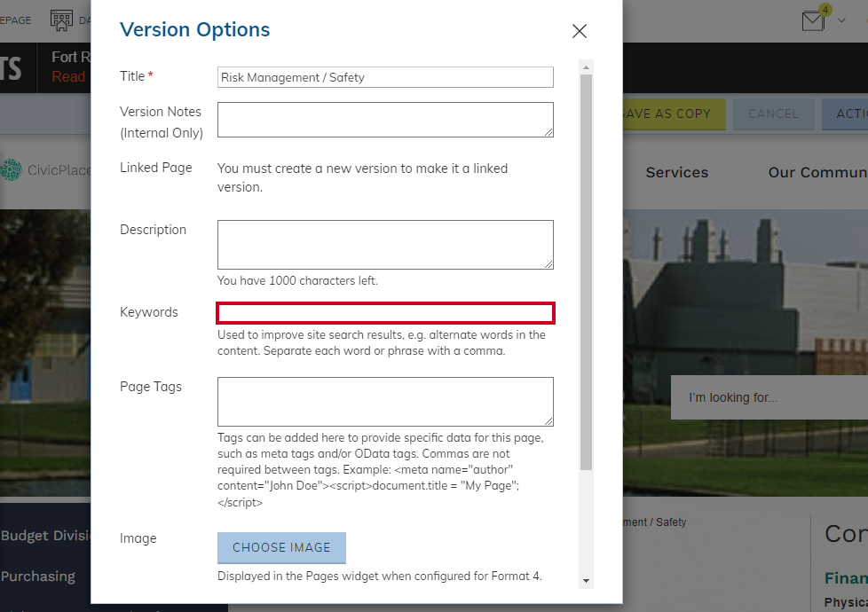Image resolution: width=868 pixels, height=612 pixels.
Task: Open the Services navigation menu
Action: point(677,173)
